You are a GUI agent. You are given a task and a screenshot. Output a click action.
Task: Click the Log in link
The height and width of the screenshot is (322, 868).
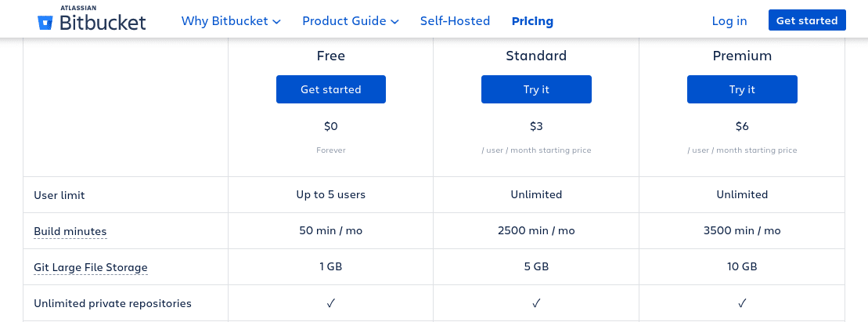(729, 21)
